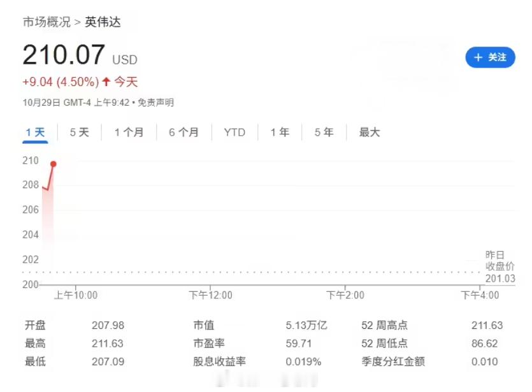Click the red up arrow beside 4.50%
Screen dimensions: 532x392
tap(106, 82)
